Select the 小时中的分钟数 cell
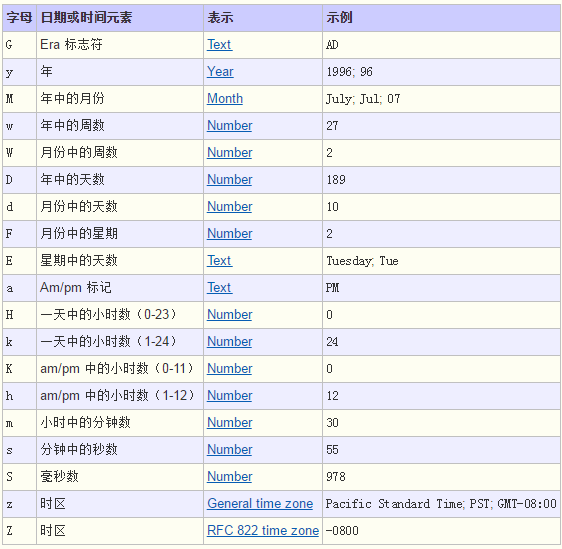The height and width of the screenshot is (549, 562). tap(120, 423)
